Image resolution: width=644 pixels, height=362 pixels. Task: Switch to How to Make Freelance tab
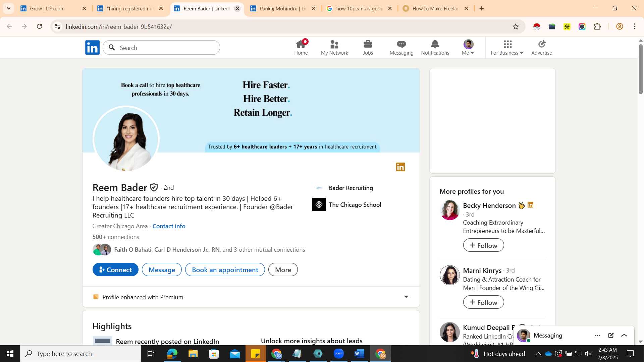(x=436, y=8)
